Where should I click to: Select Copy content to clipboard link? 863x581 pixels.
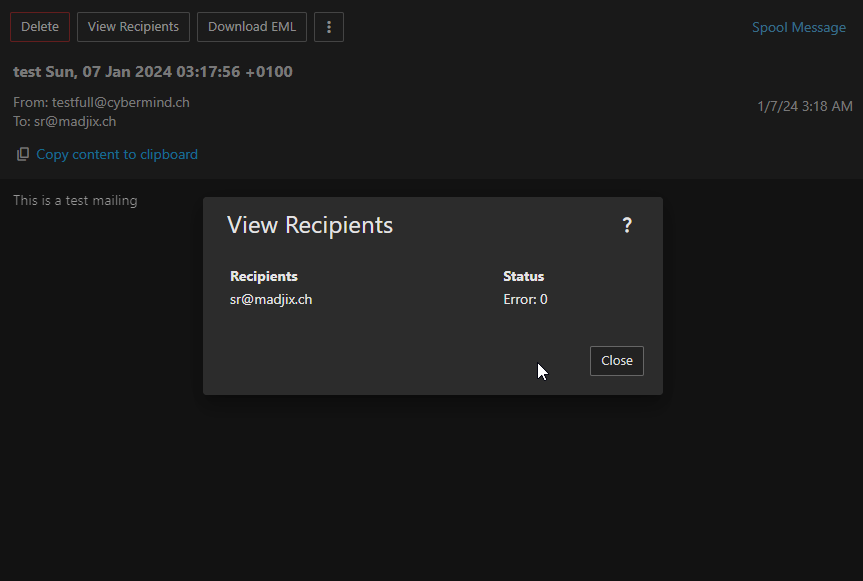click(117, 154)
